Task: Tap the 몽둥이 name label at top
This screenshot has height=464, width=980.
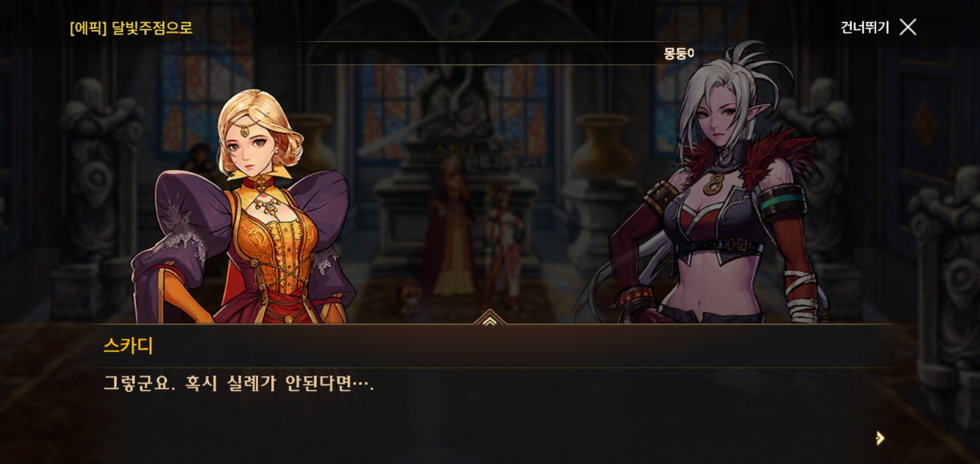Action: click(x=679, y=53)
